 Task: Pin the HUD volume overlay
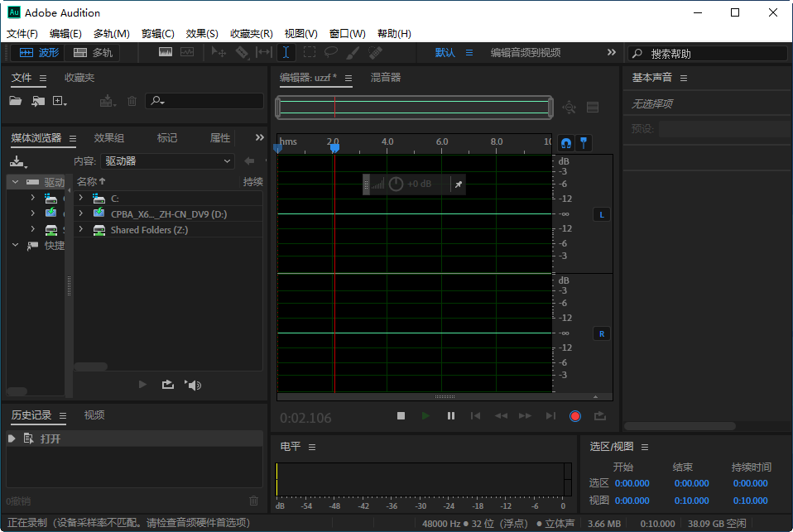(x=459, y=184)
